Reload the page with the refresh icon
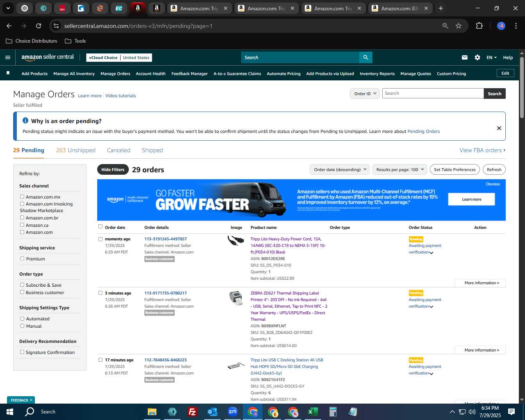This screenshot has width=525, height=420. coord(39,26)
